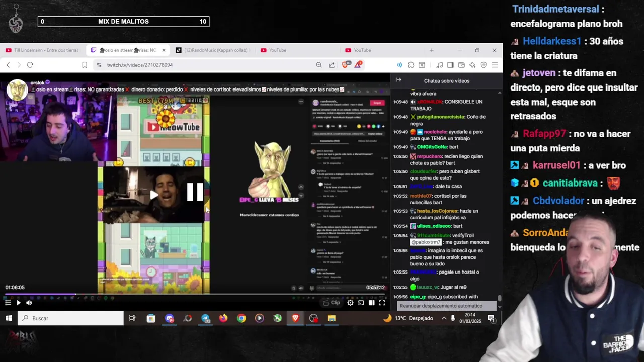Click username hasta_losCojones in chat
The image size is (644, 362).
437,211
